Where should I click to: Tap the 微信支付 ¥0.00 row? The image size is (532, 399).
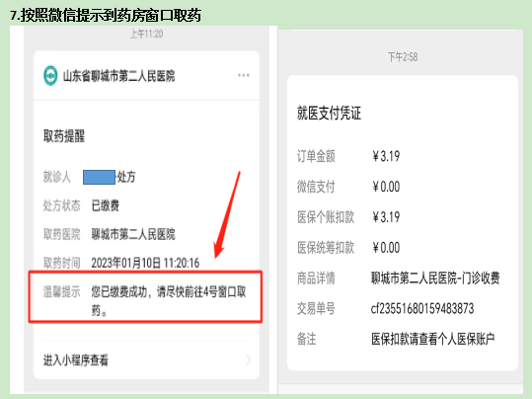coord(348,187)
